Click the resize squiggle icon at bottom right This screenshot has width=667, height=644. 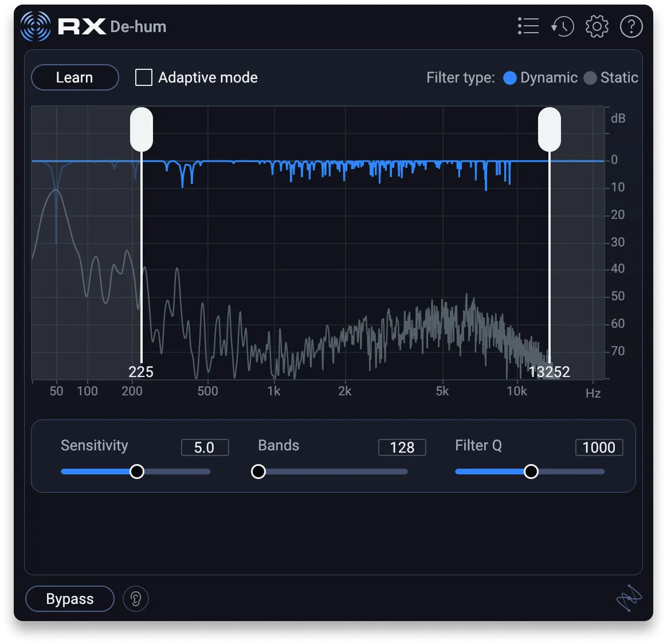629,598
